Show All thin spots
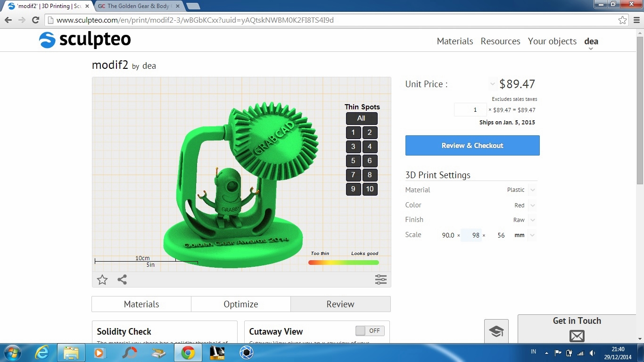 coord(362,118)
